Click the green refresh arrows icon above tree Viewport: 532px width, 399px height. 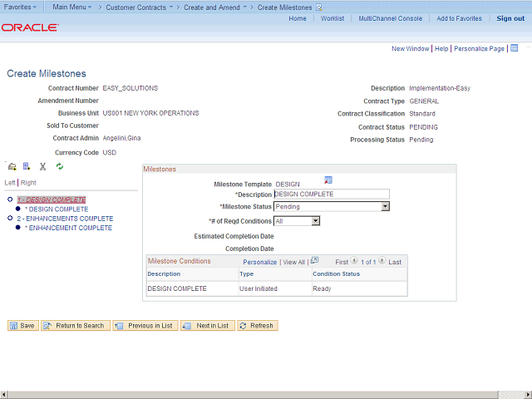(59, 166)
